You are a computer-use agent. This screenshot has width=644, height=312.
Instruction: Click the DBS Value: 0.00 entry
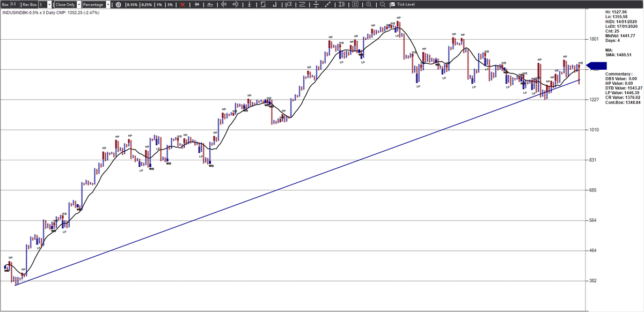click(621, 78)
